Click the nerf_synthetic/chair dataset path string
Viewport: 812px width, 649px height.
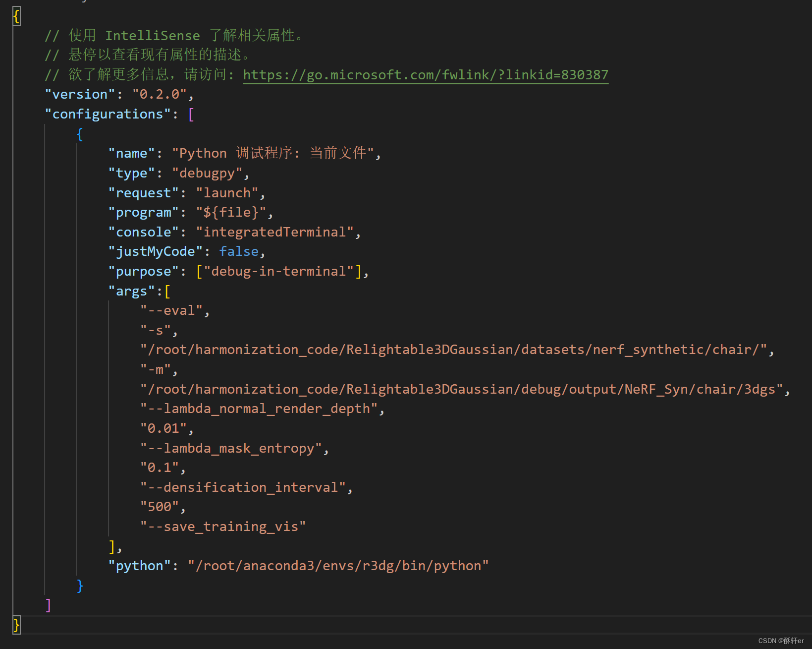click(x=453, y=350)
